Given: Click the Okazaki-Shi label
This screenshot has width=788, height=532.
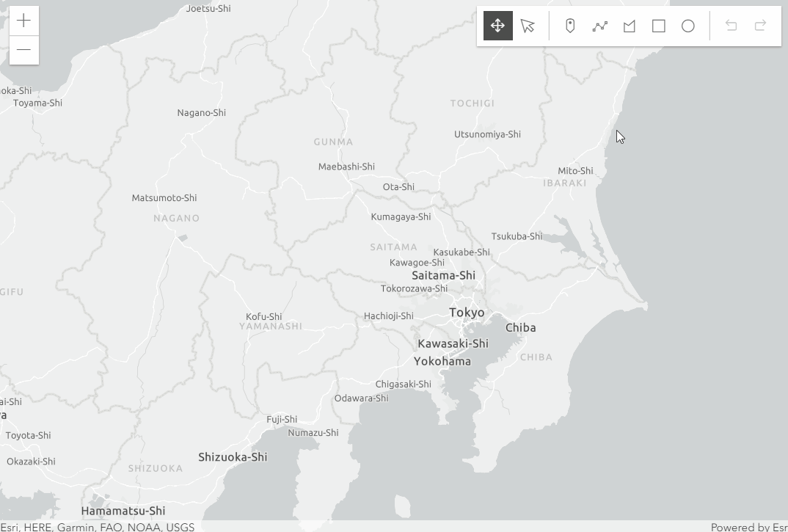Looking at the screenshot, I should 31,462.
